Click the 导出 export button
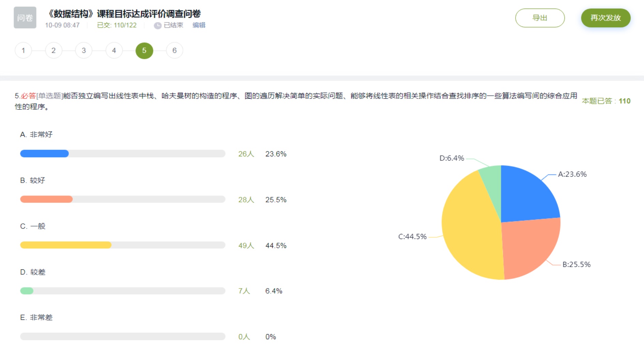This screenshot has height=344, width=644. tap(540, 18)
